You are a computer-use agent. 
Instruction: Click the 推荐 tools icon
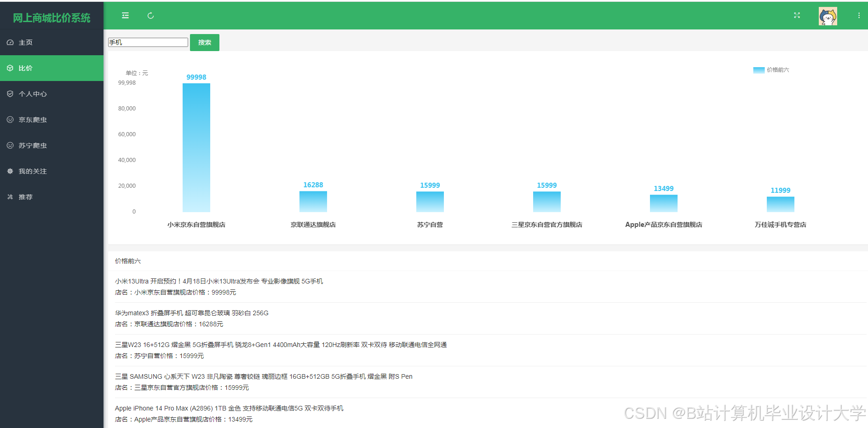(10, 197)
